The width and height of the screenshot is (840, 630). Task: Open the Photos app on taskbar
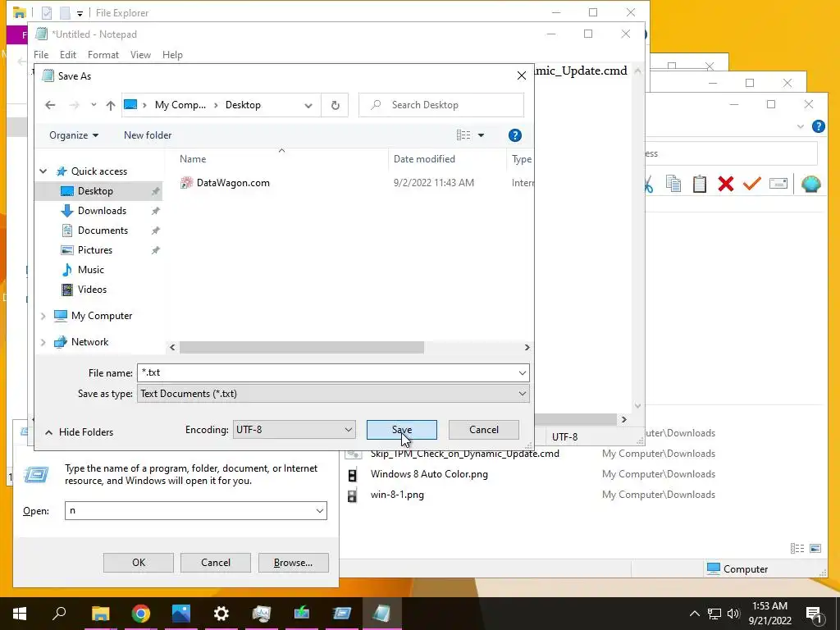(181, 614)
